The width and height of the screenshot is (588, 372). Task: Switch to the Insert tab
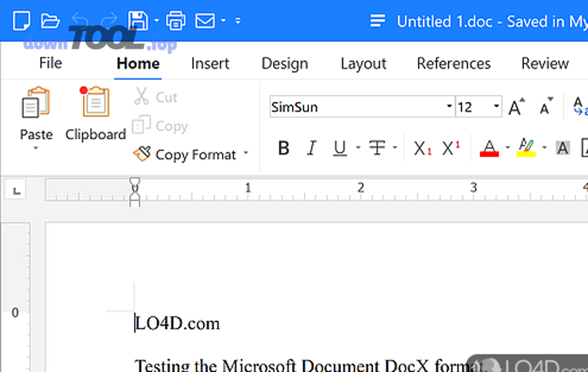pos(210,63)
